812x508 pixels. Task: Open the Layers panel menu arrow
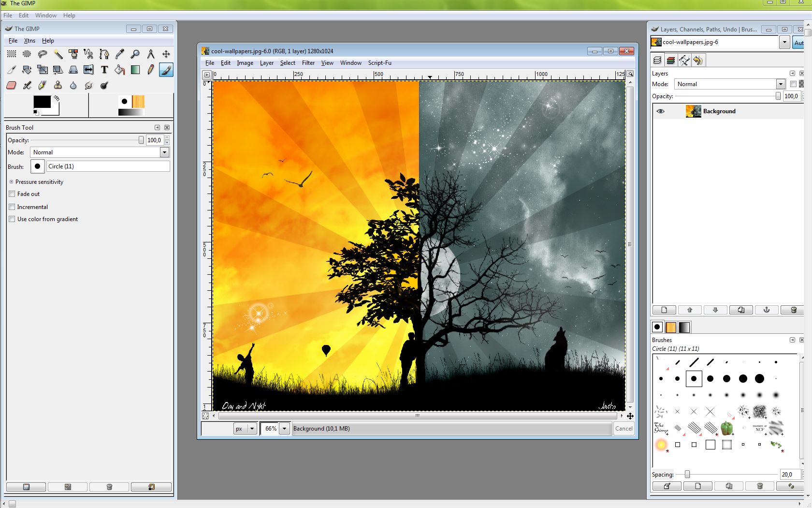pos(792,74)
